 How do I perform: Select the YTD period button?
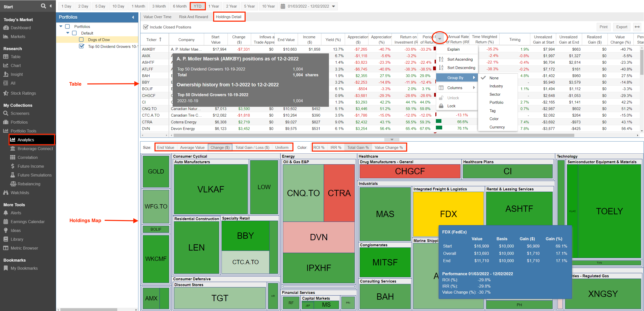[x=198, y=6]
